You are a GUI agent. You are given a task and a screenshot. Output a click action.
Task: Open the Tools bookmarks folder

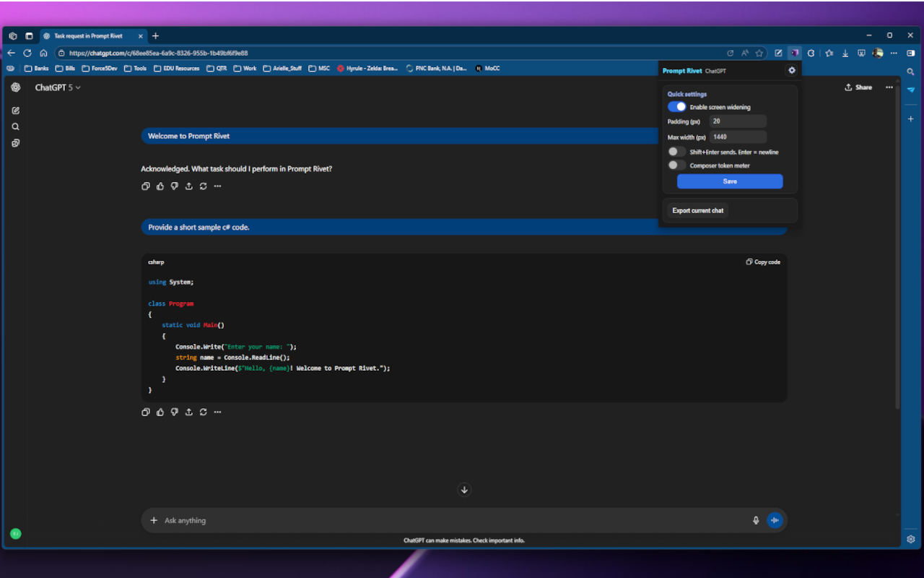tap(135, 69)
